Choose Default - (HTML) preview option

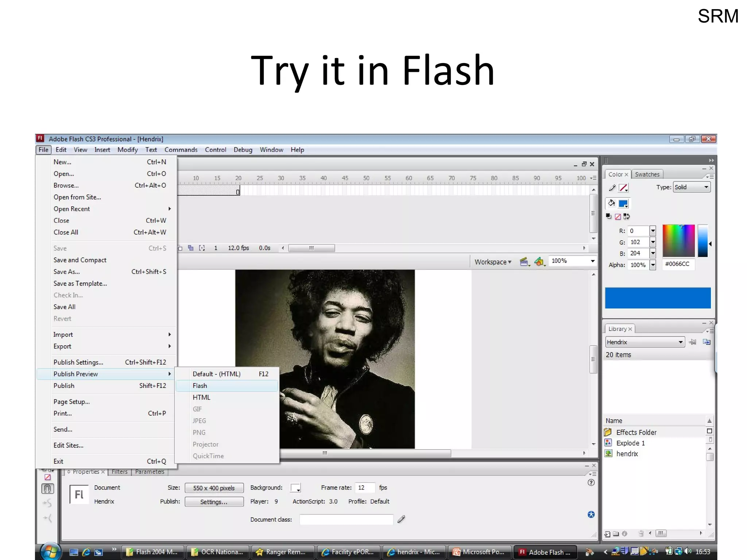point(227,374)
